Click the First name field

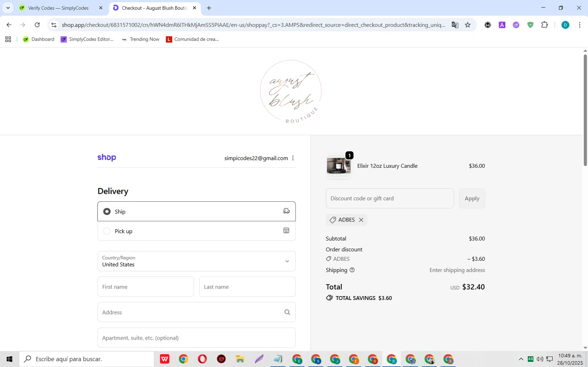click(145, 287)
